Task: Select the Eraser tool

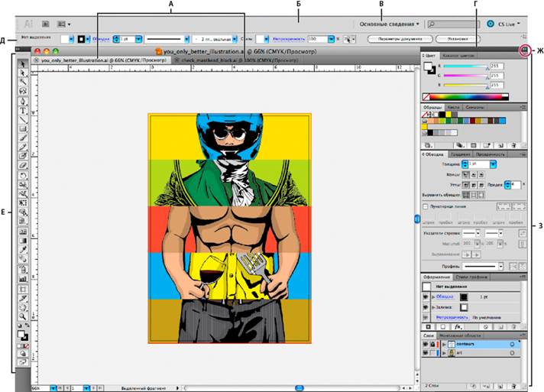Action: [23, 166]
